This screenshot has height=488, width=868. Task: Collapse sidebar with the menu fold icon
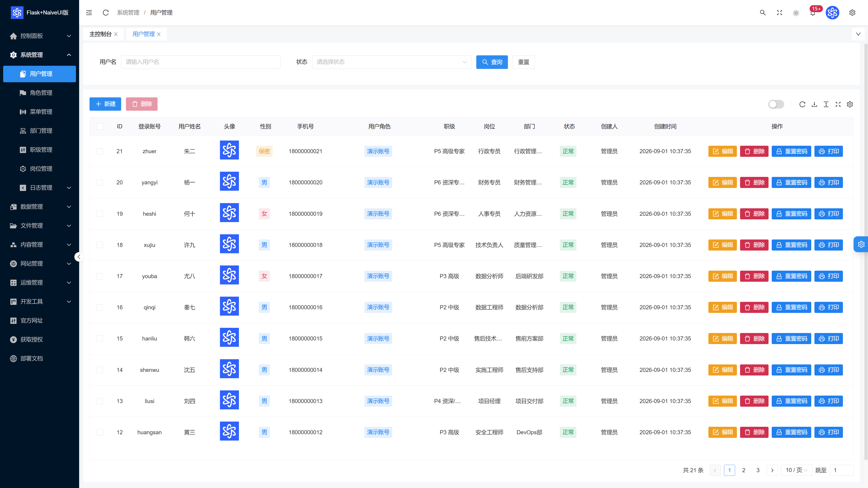(x=89, y=12)
